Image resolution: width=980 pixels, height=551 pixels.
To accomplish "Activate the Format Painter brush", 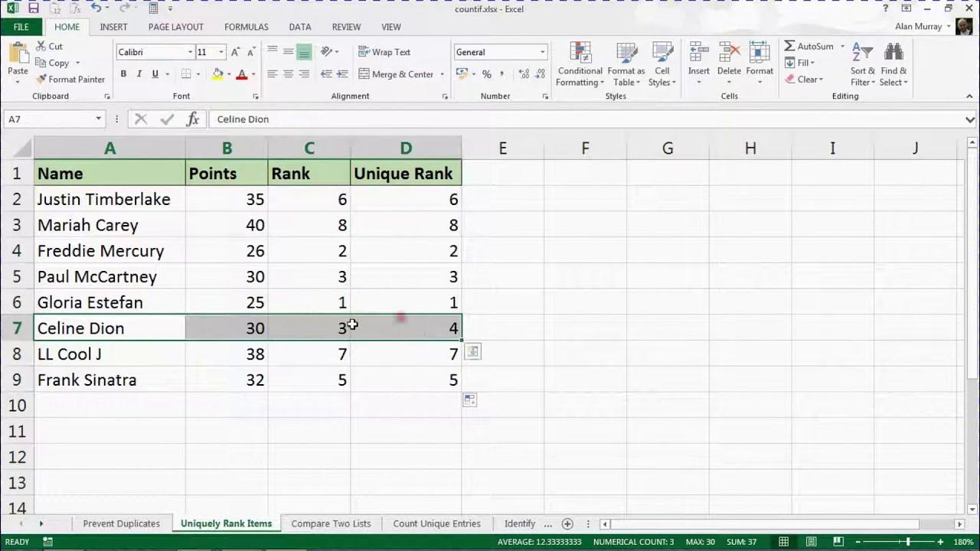I will coord(70,79).
